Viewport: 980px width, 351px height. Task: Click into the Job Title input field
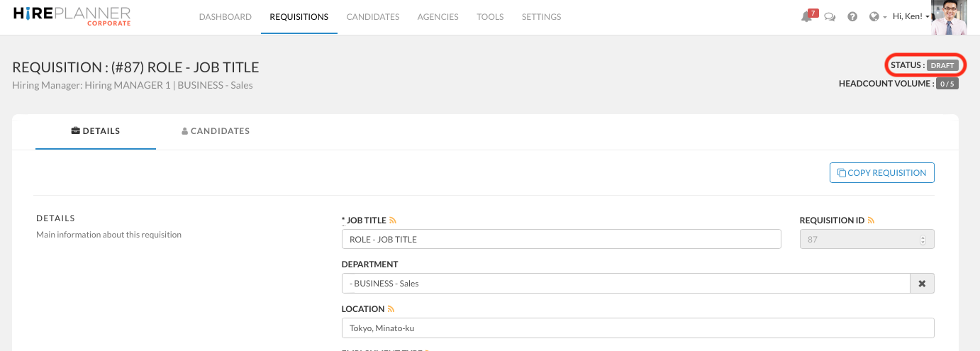click(561, 240)
